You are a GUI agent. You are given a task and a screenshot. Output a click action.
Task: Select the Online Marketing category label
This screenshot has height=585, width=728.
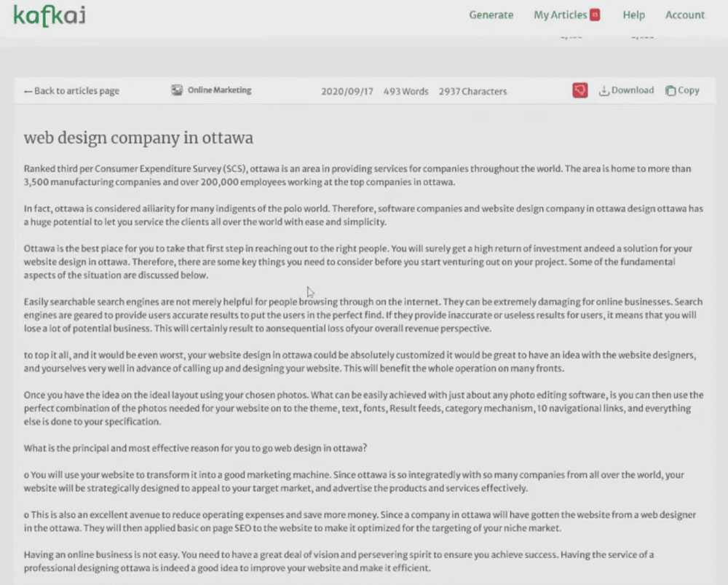(x=220, y=90)
